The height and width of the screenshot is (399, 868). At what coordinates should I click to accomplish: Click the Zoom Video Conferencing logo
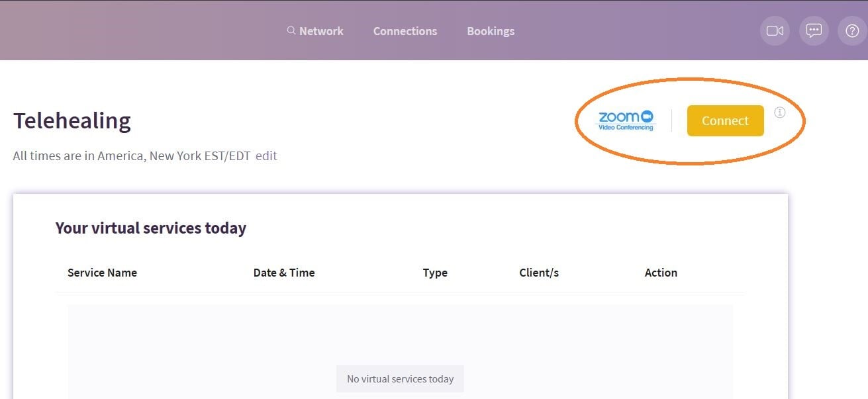[626, 120]
